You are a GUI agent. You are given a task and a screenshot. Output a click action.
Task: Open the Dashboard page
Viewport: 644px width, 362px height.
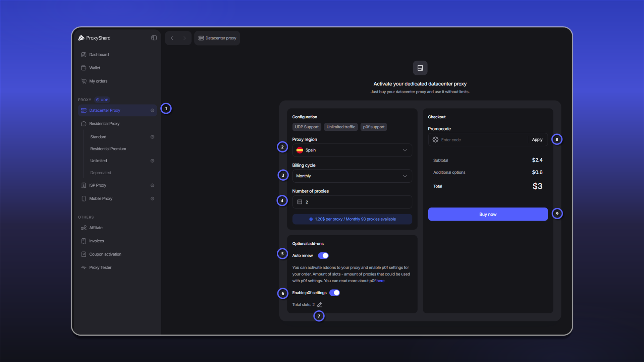pyautogui.click(x=117, y=55)
